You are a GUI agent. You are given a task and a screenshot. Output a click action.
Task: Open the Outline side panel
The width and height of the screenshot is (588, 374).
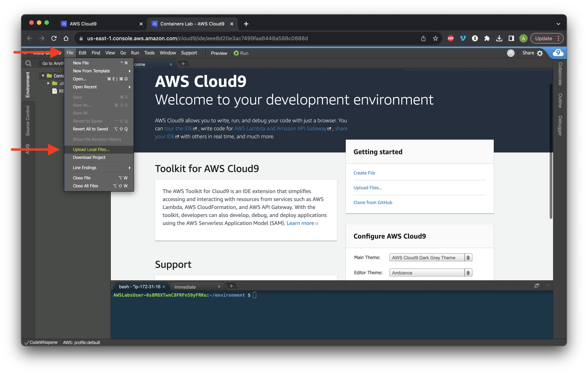tap(560, 100)
